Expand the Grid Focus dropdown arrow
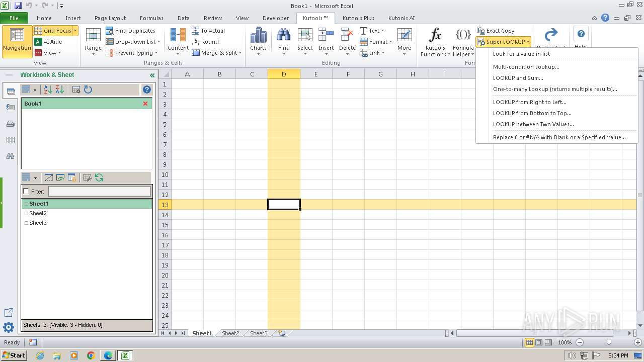The height and width of the screenshot is (362, 644). click(x=75, y=31)
